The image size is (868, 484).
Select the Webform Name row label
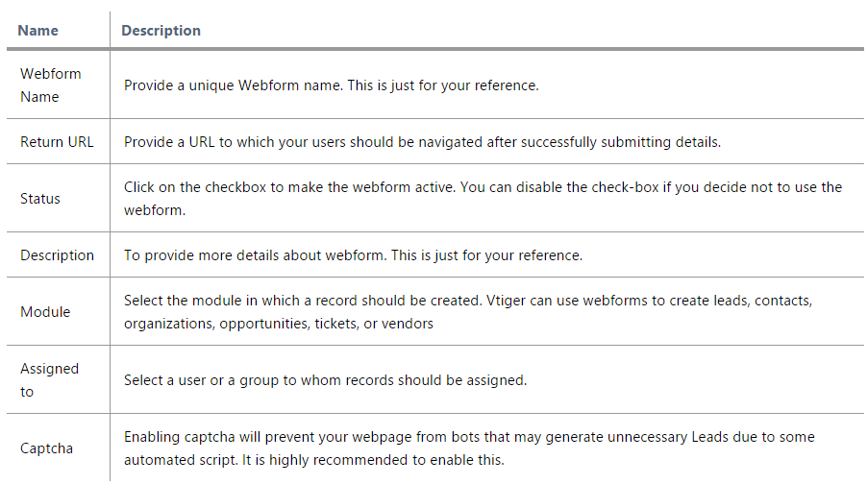pyautogui.click(x=50, y=85)
